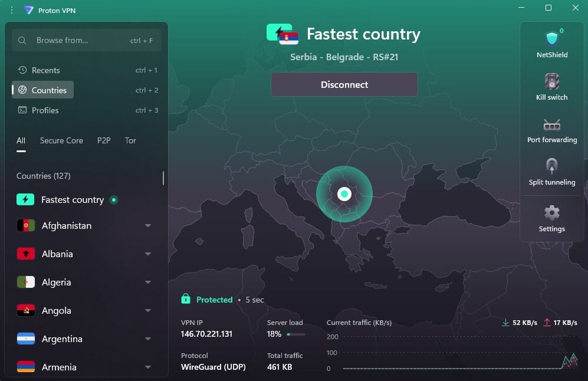This screenshot has height=381, width=588.
Task: Select the Fastest country lightning icon
Action: pyautogui.click(x=25, y=199)
